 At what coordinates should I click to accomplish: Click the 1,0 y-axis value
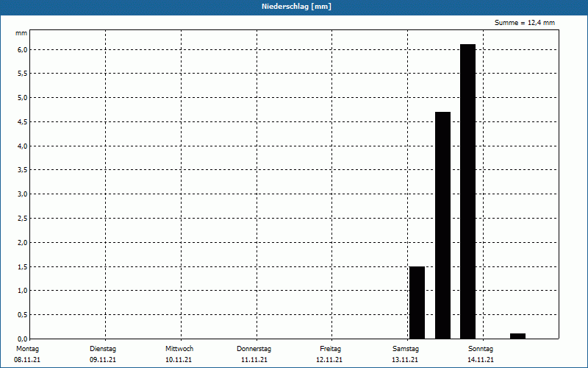point(23,291)
